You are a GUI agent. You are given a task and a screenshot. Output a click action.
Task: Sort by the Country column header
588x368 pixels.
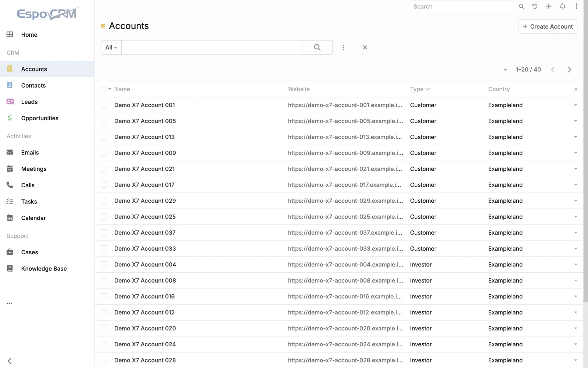pos(499,89)
